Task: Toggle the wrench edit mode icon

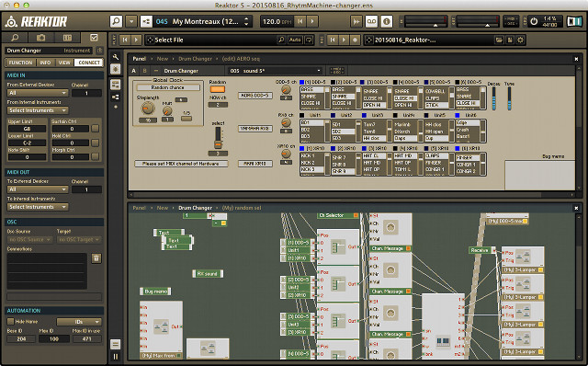Action: (116, 57)
